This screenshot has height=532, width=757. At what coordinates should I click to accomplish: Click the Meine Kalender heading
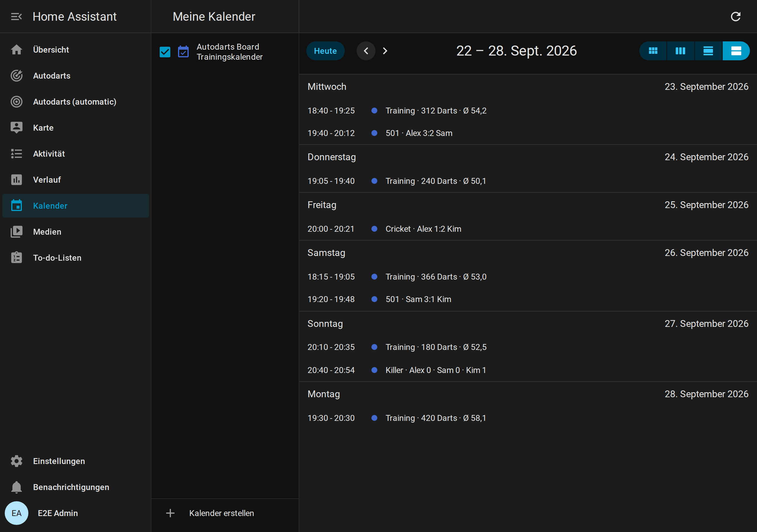click(x=214, y=17)
